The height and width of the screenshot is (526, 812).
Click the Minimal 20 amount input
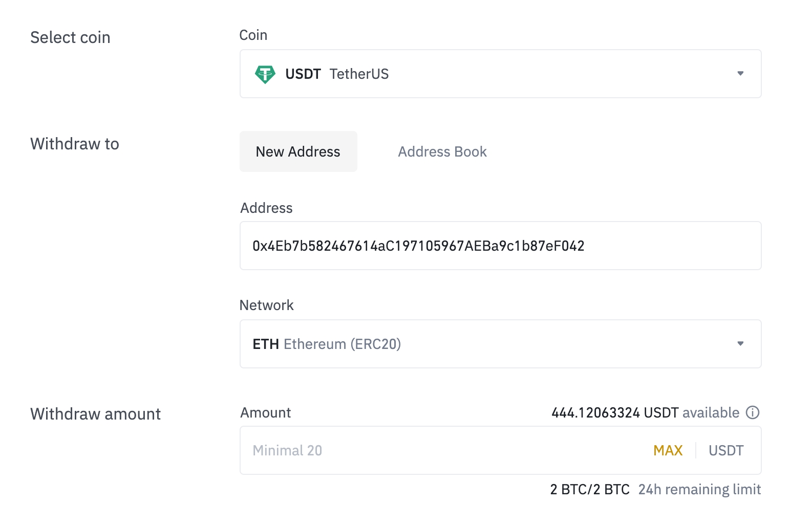pyautogui.click(x=440, y=450)
